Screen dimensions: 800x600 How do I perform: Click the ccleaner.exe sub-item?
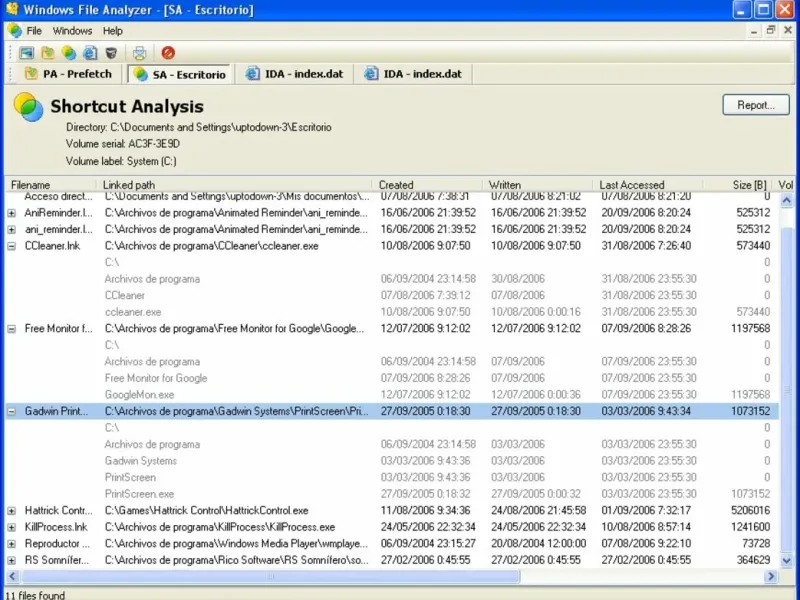pos(133,312)
